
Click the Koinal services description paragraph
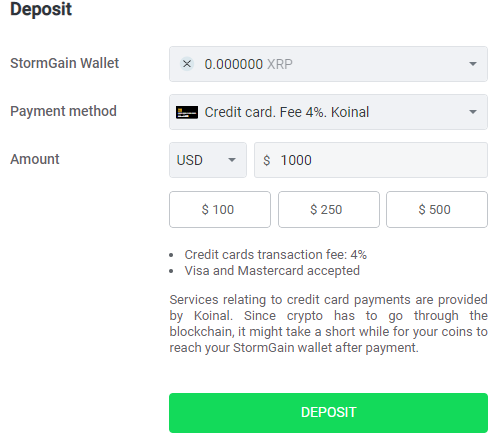coord(328,324)
